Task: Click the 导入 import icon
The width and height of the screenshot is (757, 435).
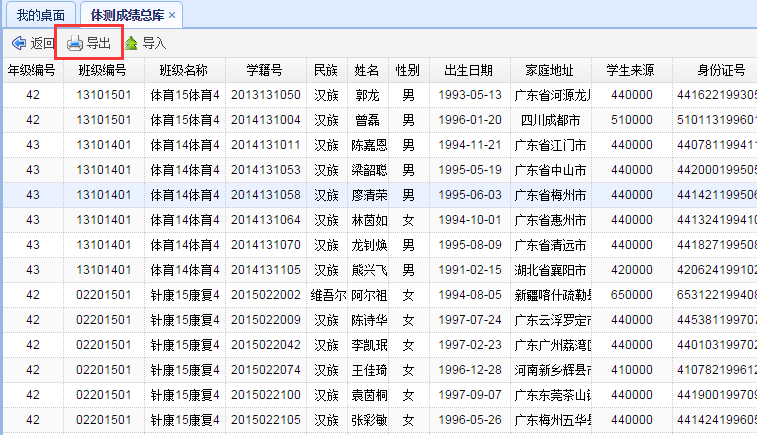Action: [131, 43]
